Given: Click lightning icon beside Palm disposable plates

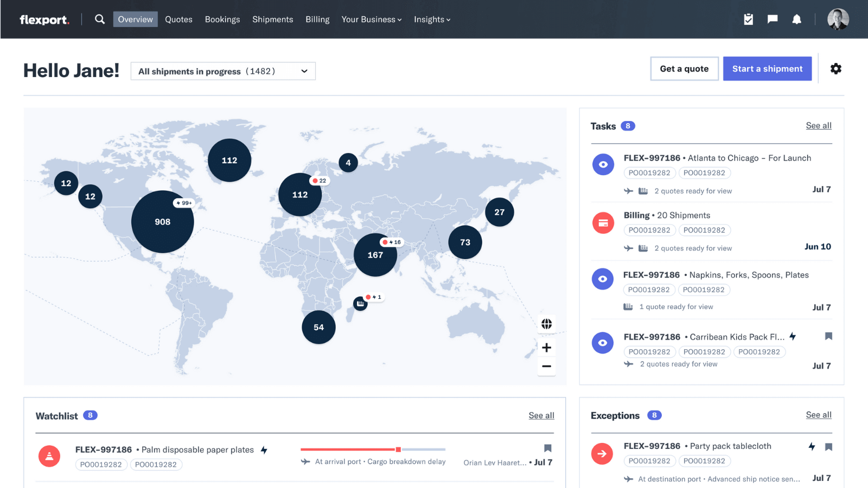Looking at the screenshot, I should (264, 450).
